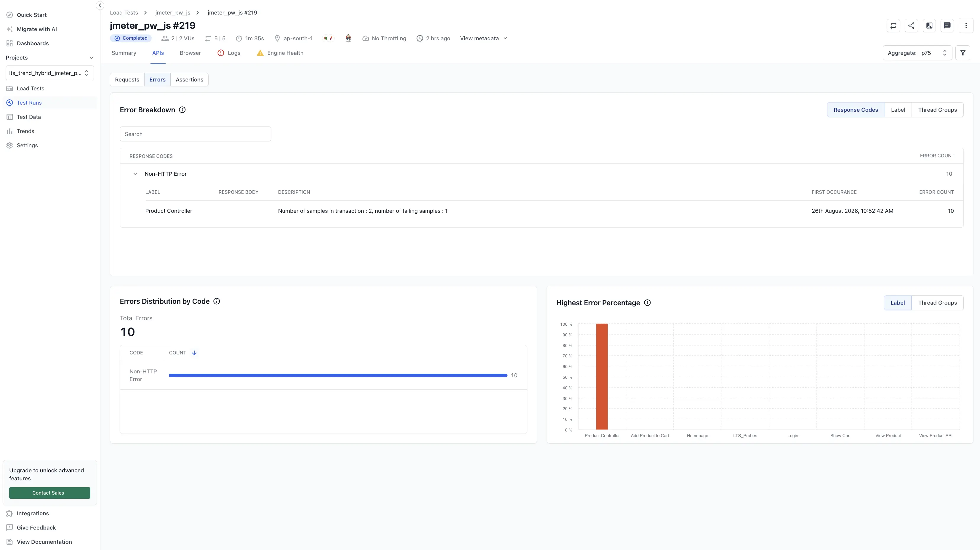This screenshot has width=980, height=550.
Task: Select the Errors sub-tab
Action: click(158, 79)
